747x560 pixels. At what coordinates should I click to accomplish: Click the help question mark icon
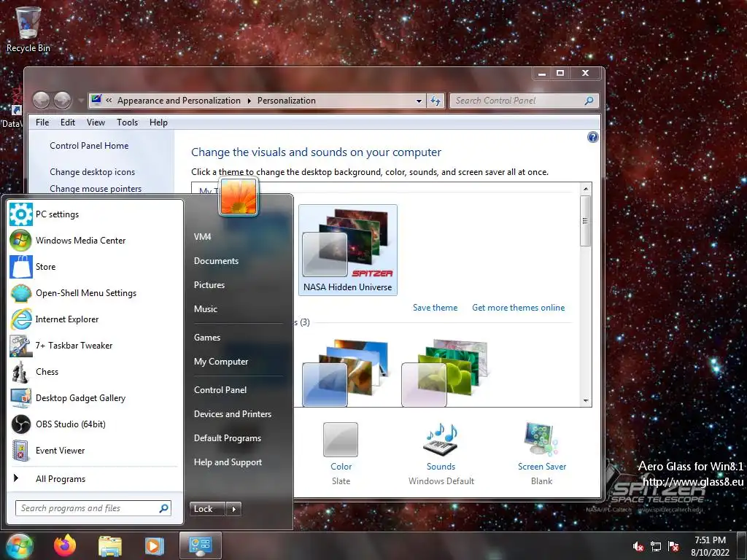point(592,138)
